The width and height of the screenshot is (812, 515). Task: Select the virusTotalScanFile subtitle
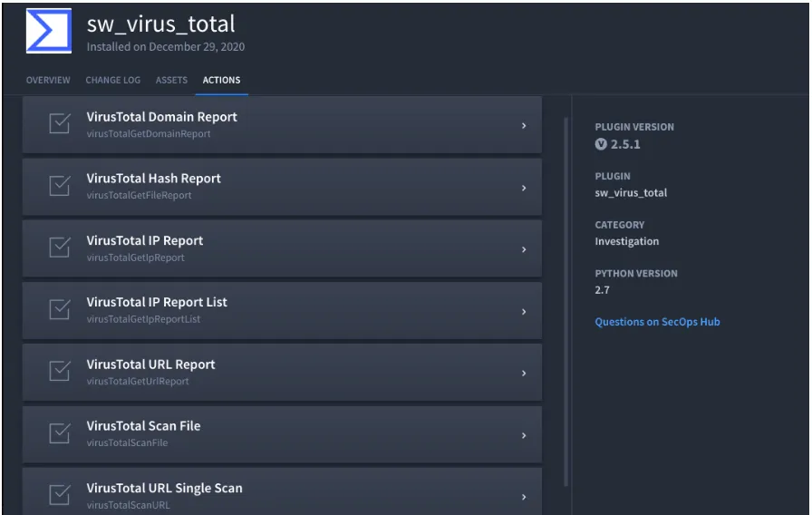[127, 443]
